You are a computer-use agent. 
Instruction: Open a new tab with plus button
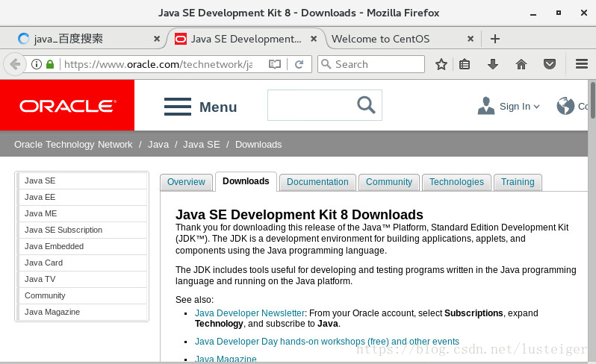point(495,39)
